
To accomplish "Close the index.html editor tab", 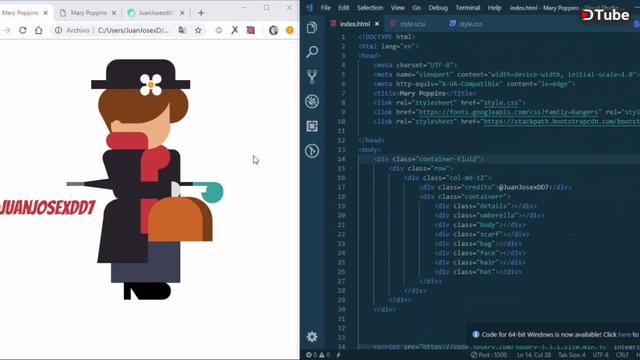I will pos(377,24).
